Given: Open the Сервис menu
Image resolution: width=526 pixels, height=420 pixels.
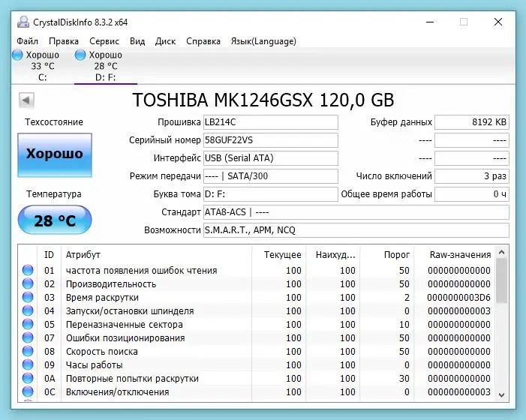Looking at the screenshot, I should pyautogui.click(x=104, y=41).
